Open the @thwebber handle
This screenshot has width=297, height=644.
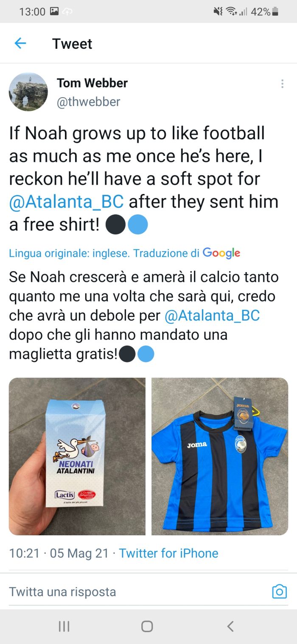[x=89, y=102]
